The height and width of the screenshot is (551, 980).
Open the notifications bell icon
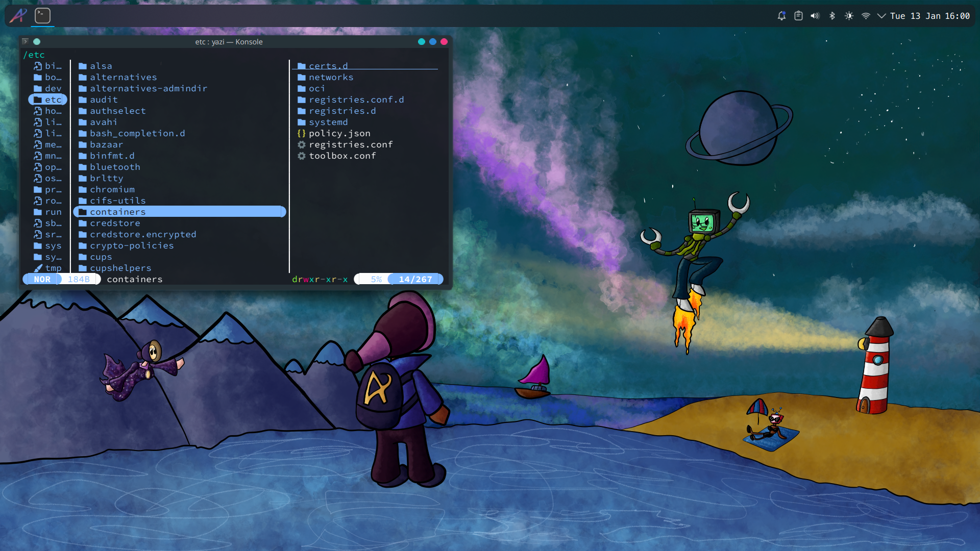781,16
